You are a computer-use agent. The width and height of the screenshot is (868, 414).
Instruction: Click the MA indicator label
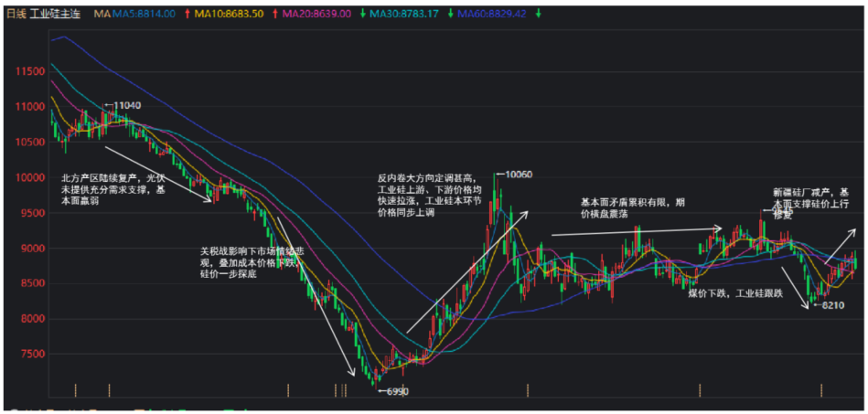point(102,15)
